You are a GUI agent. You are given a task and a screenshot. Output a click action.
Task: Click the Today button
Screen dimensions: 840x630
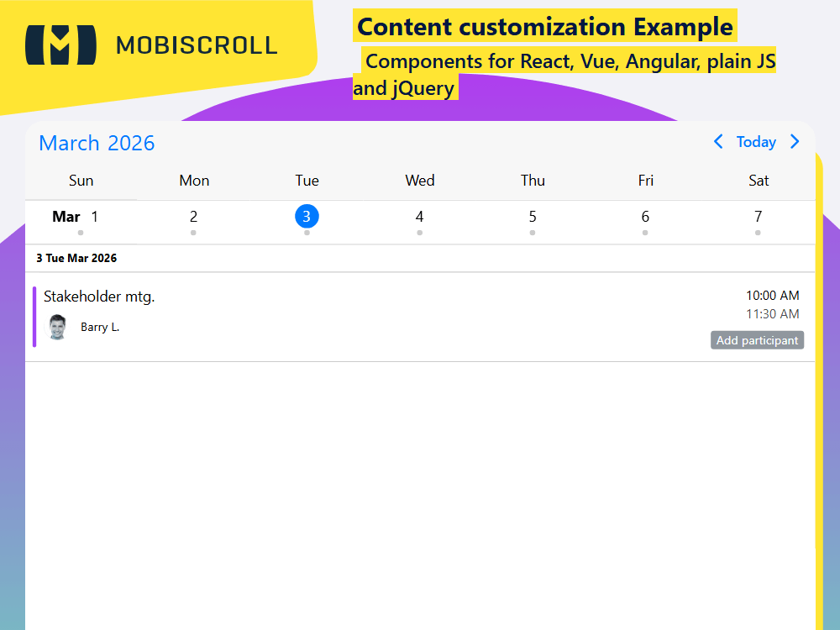756,142
